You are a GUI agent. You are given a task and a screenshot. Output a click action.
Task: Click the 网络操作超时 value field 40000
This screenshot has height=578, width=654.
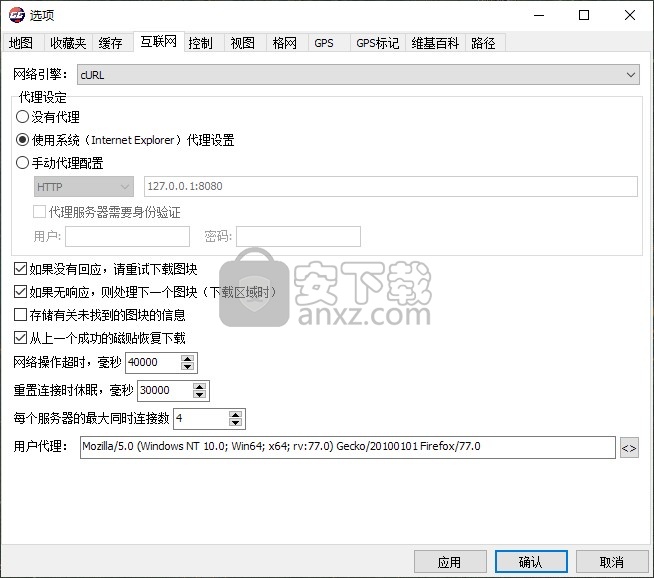pos(153,362)
